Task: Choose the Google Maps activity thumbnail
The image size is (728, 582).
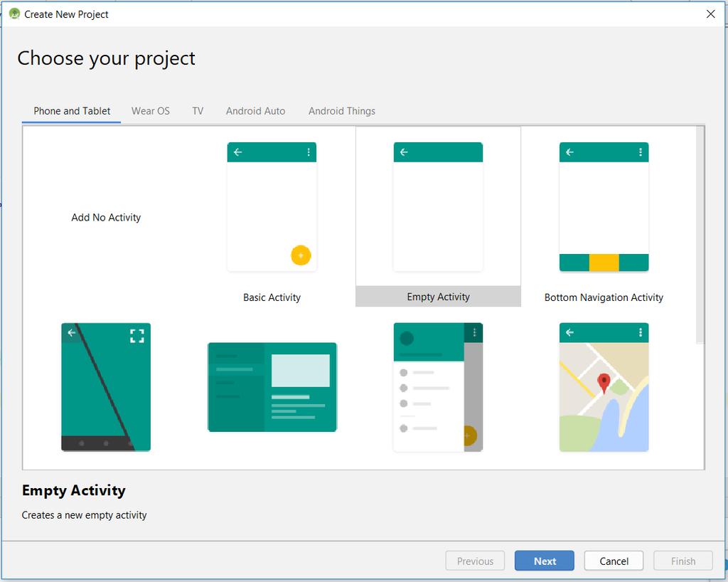Action: click(x=604, y=387)
